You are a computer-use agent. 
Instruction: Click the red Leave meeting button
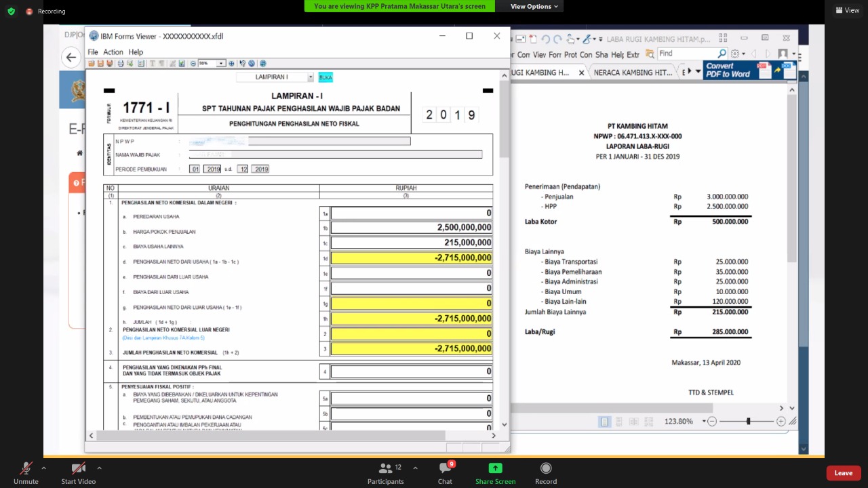click(x=843, y=473)
